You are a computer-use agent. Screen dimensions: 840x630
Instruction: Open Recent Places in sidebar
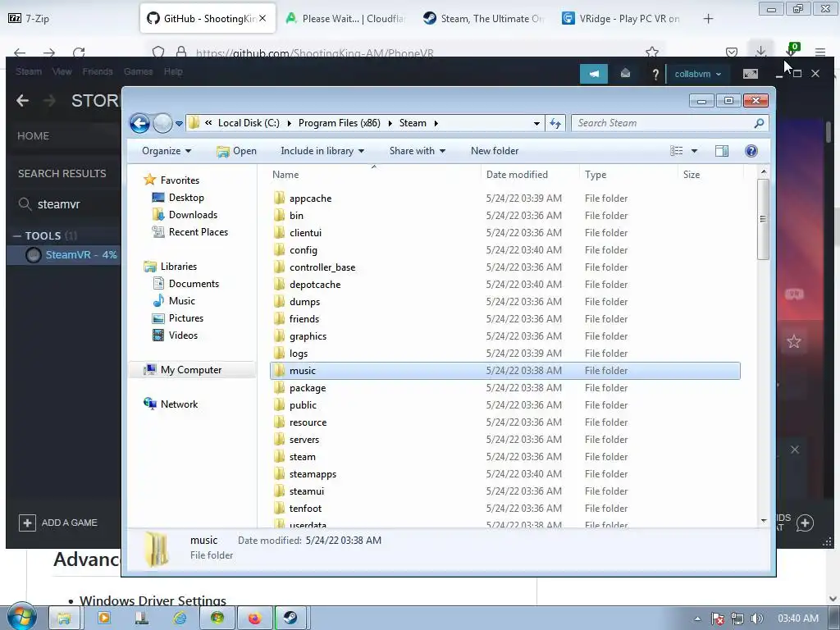(199, 232)
